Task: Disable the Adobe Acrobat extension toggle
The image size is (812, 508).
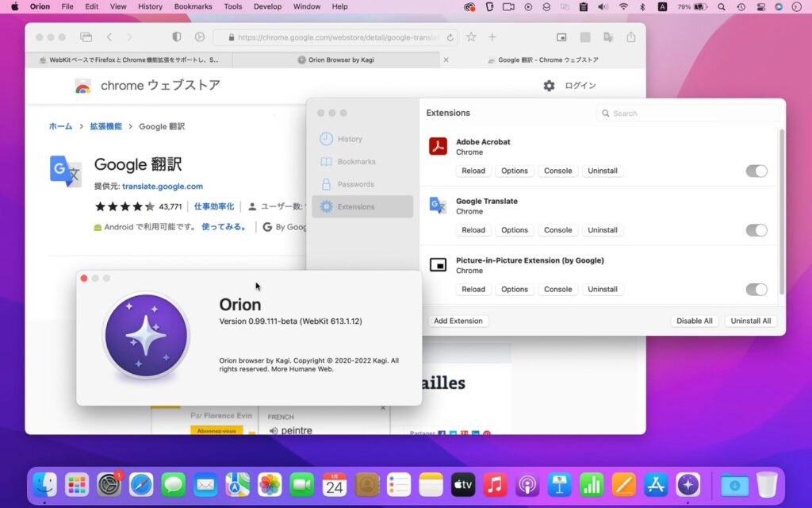Action: pyautogui.click(x=756, y=171)
